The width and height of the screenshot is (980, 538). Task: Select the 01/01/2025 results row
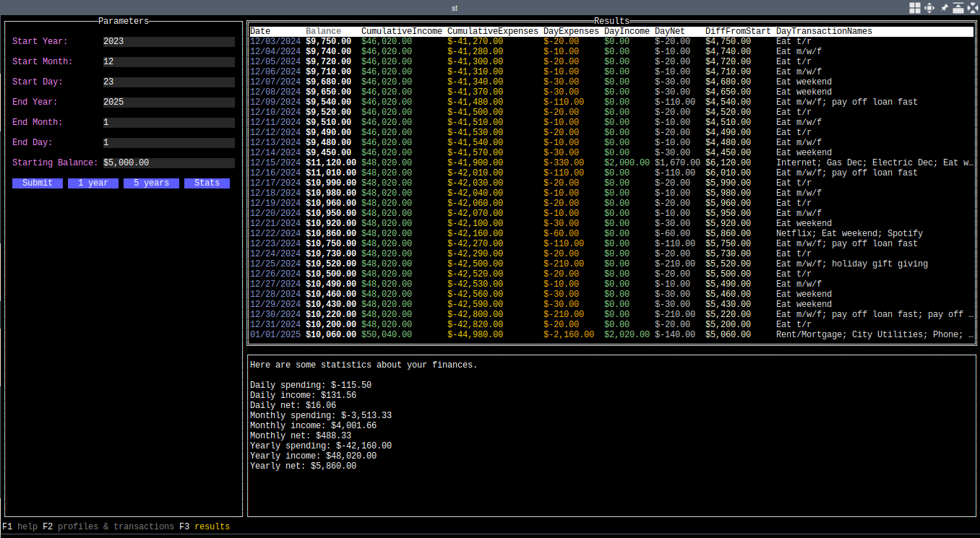point(611,335)
